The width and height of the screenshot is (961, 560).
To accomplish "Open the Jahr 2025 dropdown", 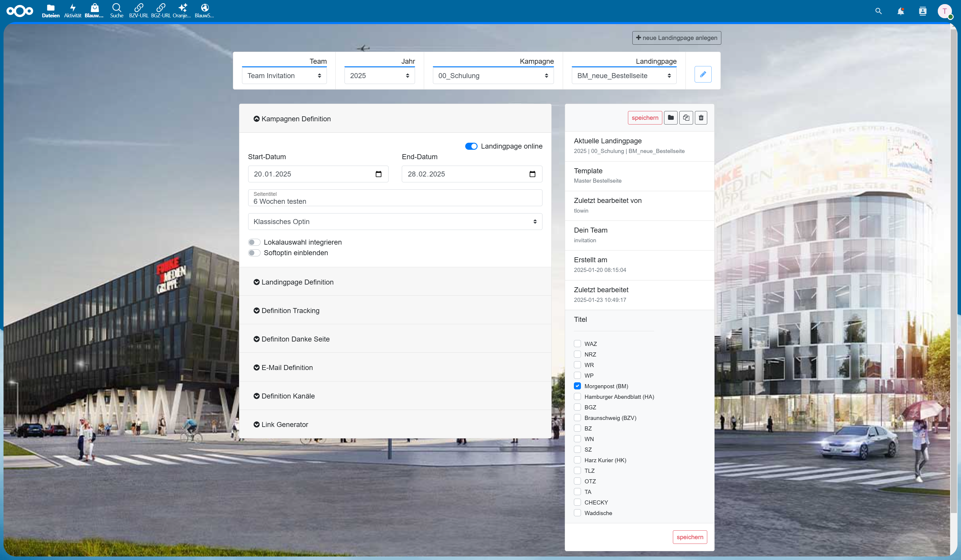I will click(379, 76).
